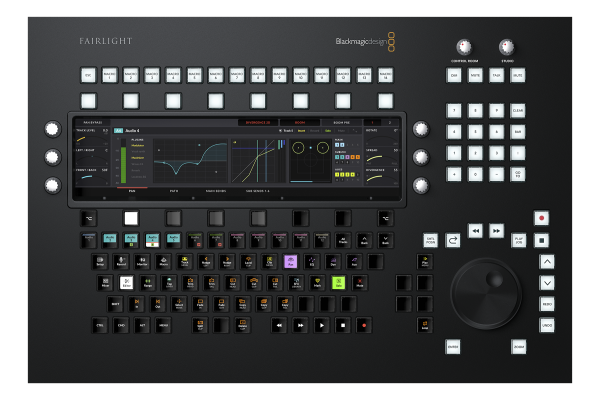Hit the ESC key
The height and width of the screenshot is (400, 600).
[x=88, y=75]
